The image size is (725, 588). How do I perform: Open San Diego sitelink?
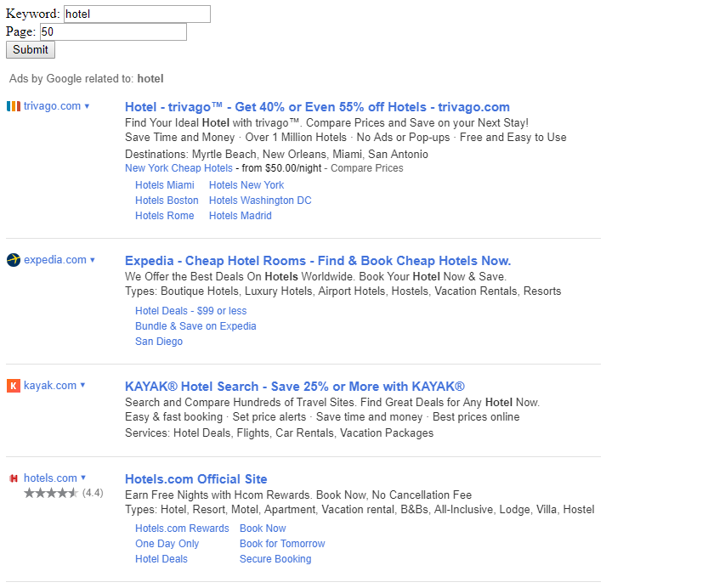159,342
